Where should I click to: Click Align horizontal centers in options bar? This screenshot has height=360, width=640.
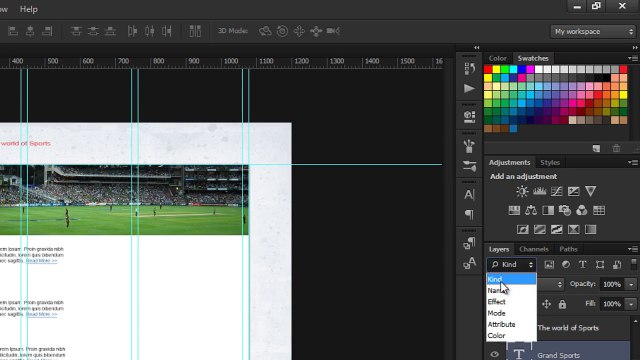[x=30, y=31]
